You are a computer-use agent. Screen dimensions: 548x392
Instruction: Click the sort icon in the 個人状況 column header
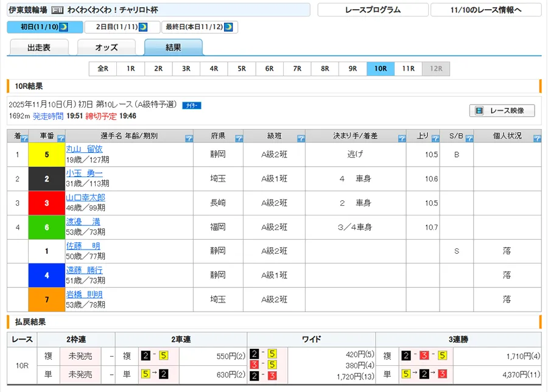tap(536, 138)
